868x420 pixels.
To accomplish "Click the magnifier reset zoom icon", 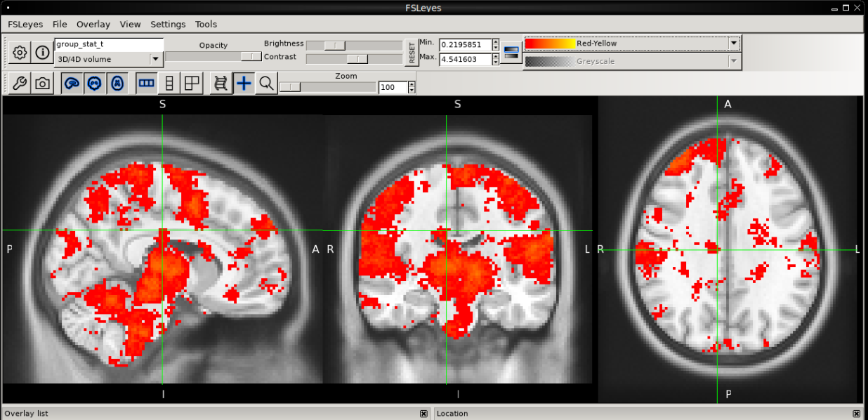I will coord(266,84).
